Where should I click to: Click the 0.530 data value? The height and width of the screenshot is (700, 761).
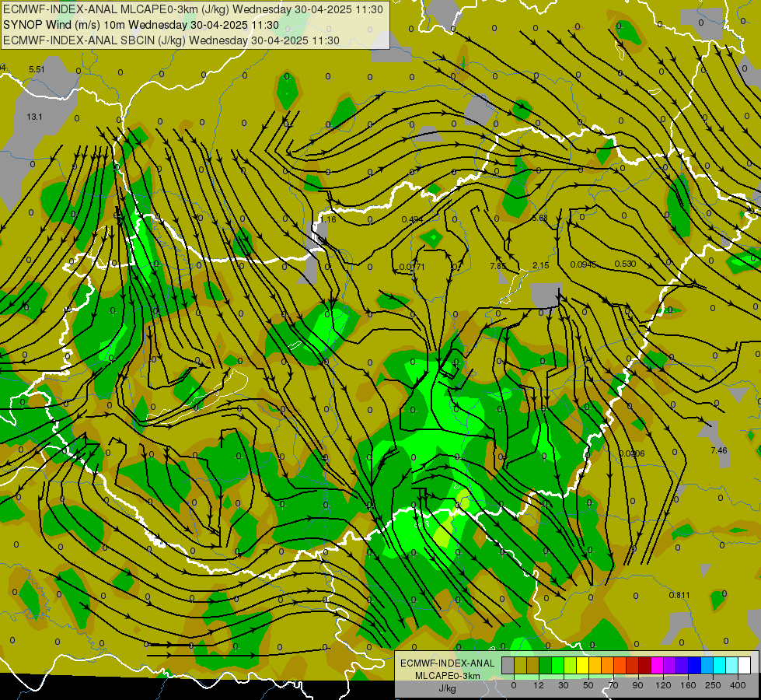click(625, 264)
